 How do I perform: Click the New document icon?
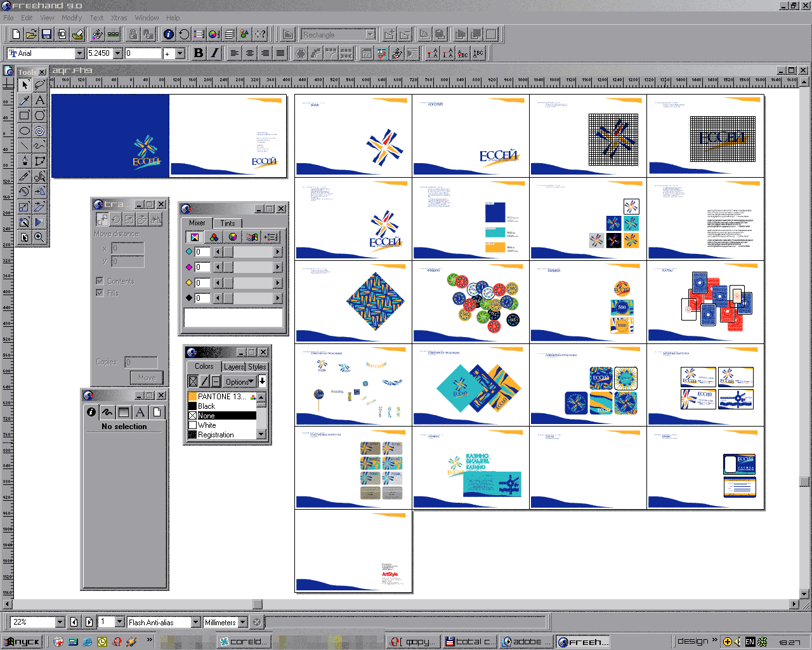point(16,34)
